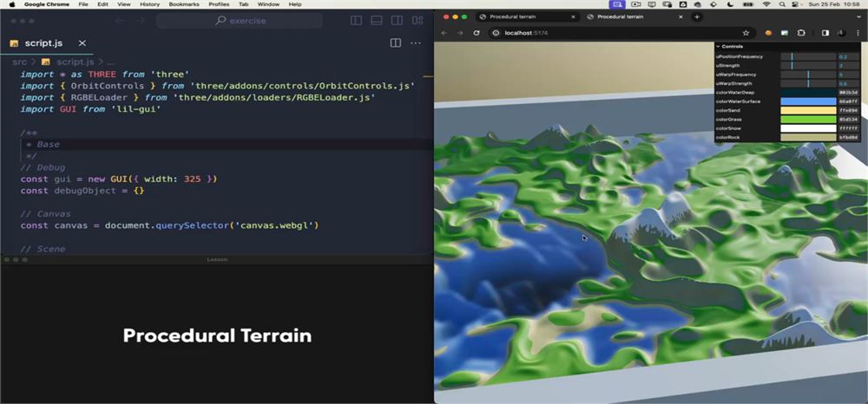This screenshot has width=868, height=404.
Task: Bookmark this page with the star icon
Action: click(x=746, y=33)
